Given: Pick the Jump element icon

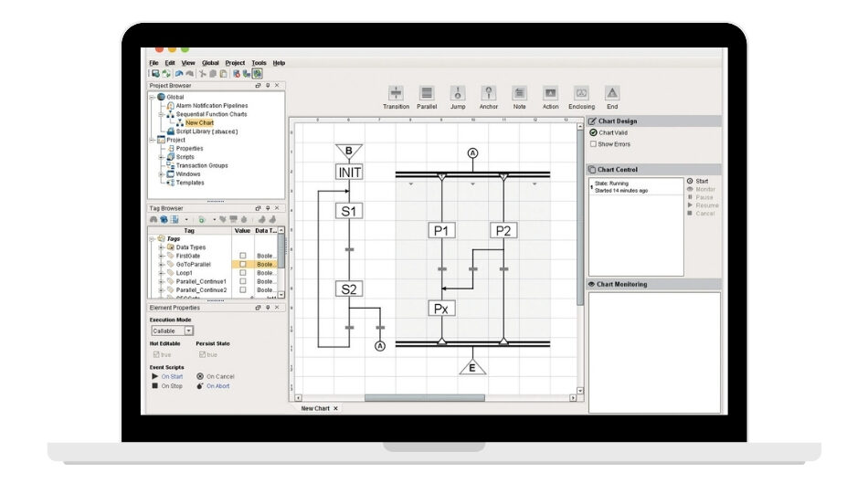Looking at the screenshot, I should coord(458,94).
